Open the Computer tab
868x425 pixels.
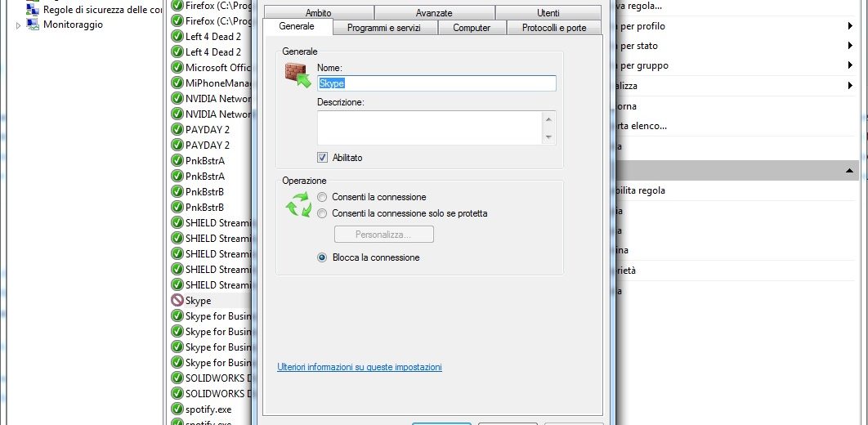pos(472,28)
